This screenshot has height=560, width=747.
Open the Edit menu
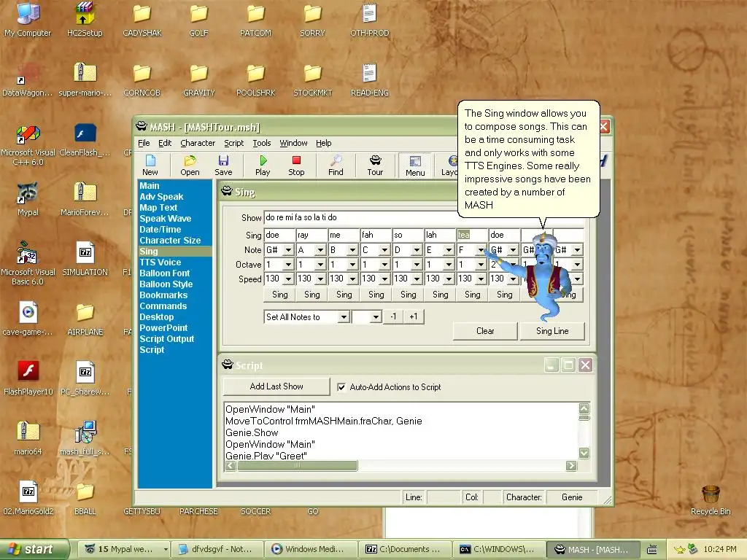coord(165,143)
